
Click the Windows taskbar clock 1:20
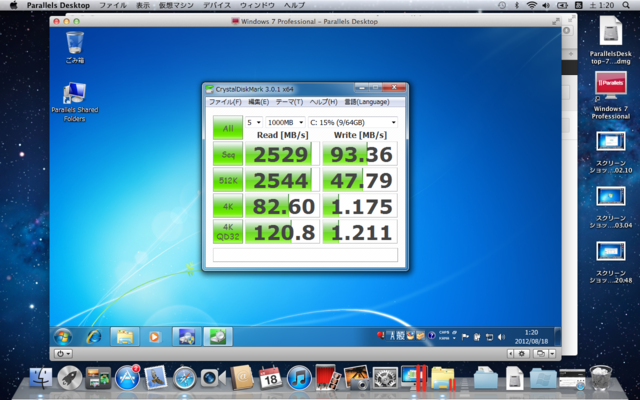point(531,337)
